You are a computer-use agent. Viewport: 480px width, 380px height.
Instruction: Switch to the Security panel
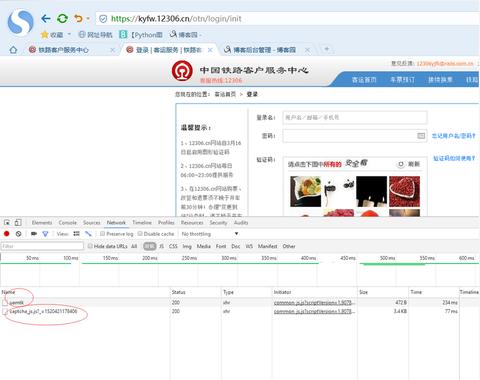(x=218, y=222)
